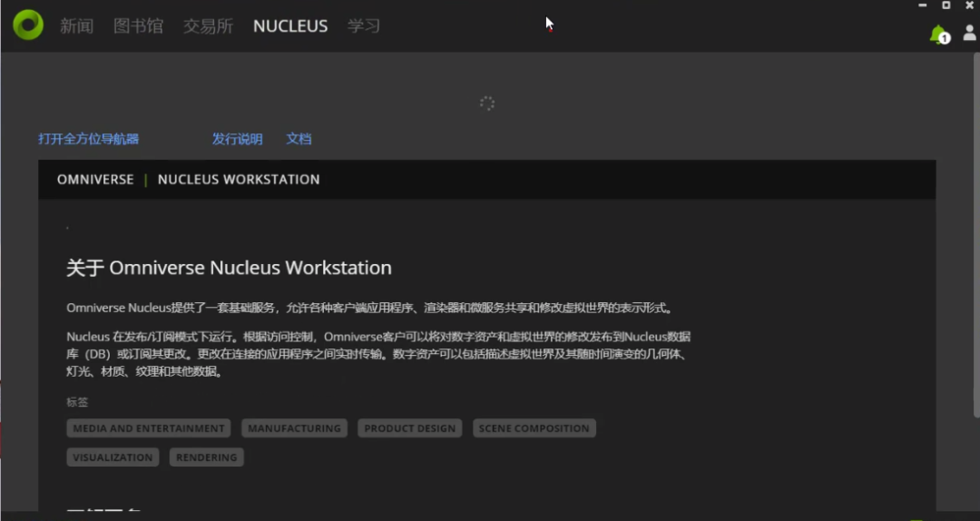Click the VISUALIZATION tag

113,457
